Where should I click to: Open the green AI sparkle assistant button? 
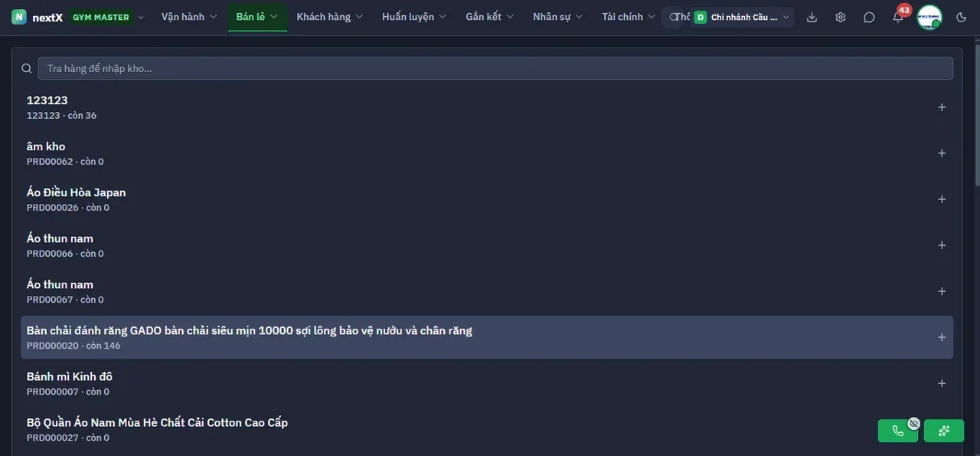point(944,431)
